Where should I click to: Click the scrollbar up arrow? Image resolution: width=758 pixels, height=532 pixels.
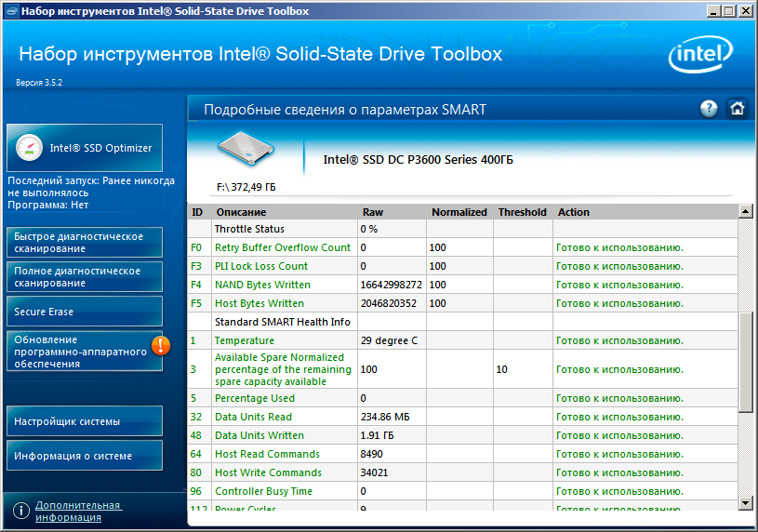point(746,211)
